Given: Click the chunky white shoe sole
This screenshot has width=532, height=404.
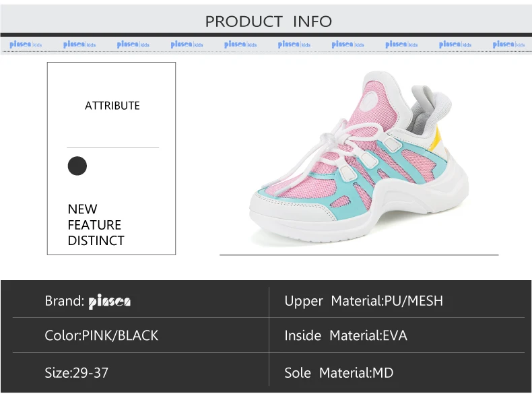Looking at the screenshot, I should coord(360,210).
